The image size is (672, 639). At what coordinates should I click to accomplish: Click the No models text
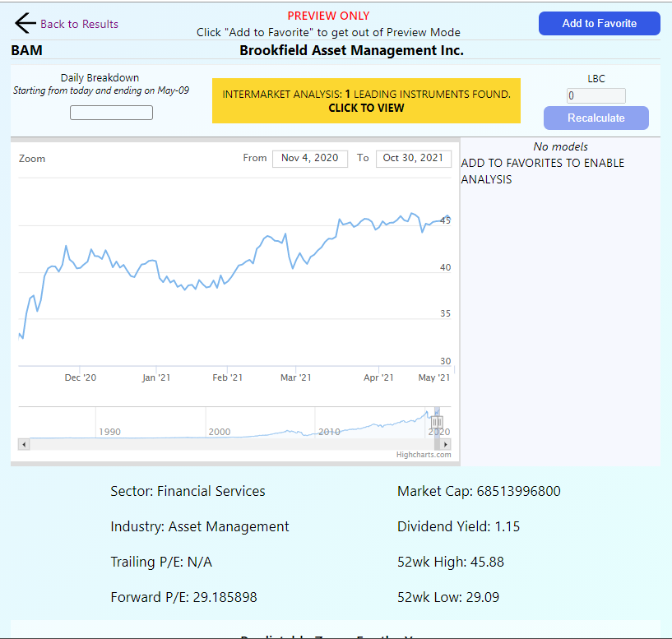click(560, 146)
